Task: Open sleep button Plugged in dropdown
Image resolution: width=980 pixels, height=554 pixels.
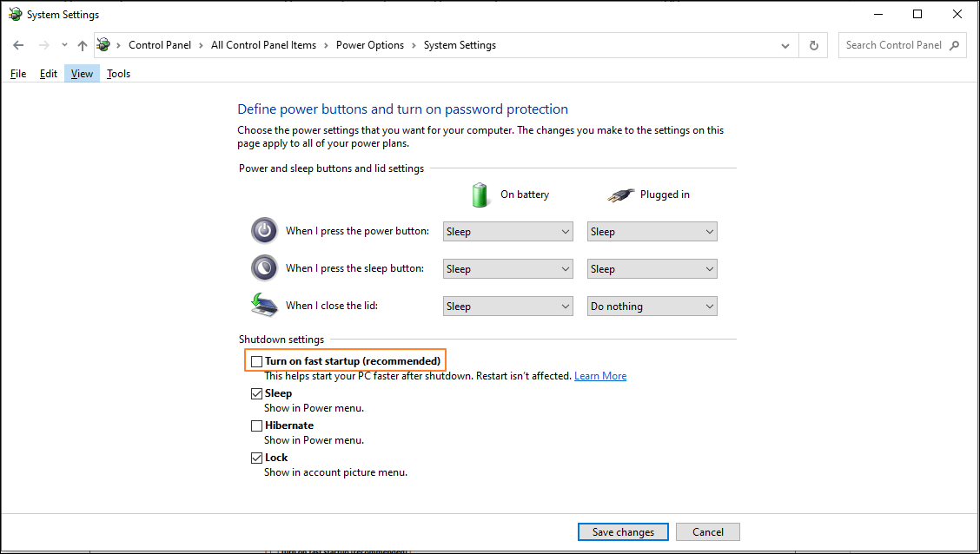Action: [x=652, y=269]
